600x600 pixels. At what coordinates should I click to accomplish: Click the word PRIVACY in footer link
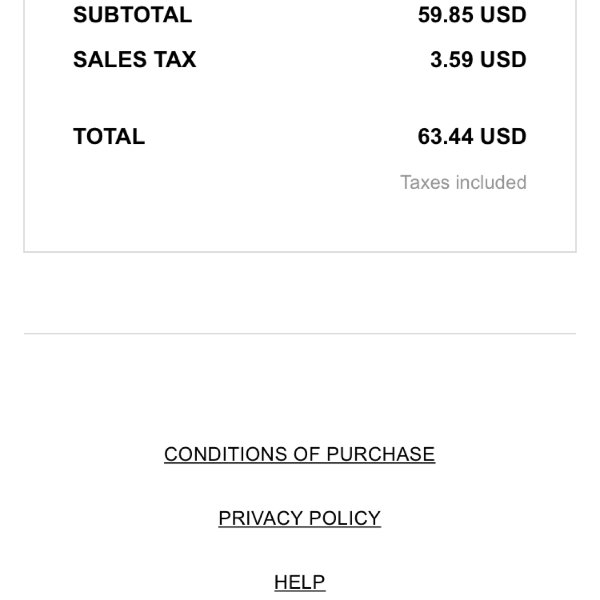click(x=260, y=518)
